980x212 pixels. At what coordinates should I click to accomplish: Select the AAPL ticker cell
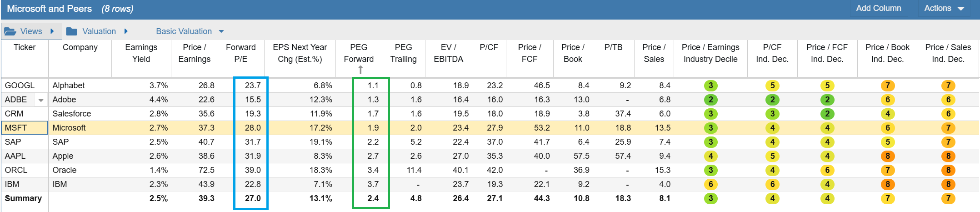click(25, 156)
